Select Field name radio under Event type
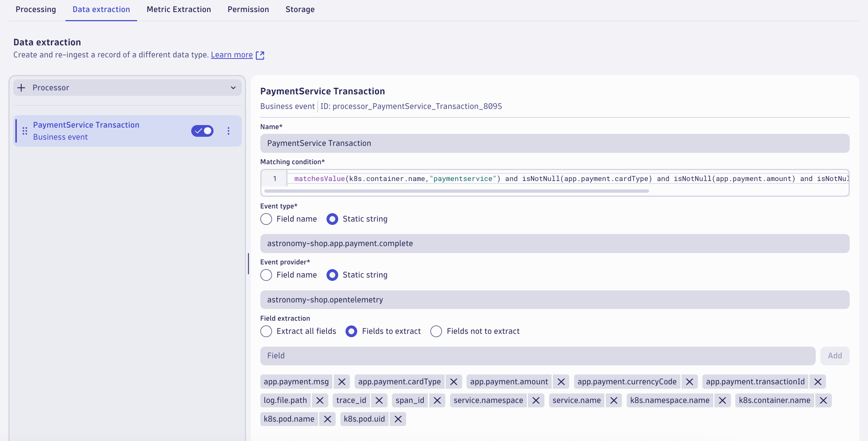This screenshot has height=441, width=868. (x=266, y=219)
